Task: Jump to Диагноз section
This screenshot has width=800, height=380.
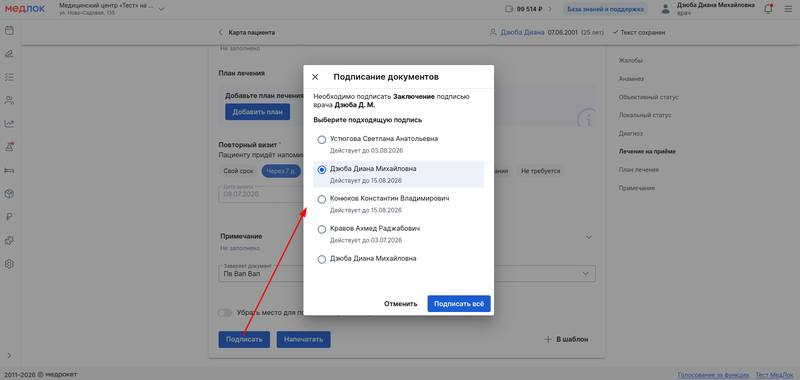Action: click(631, 134)
